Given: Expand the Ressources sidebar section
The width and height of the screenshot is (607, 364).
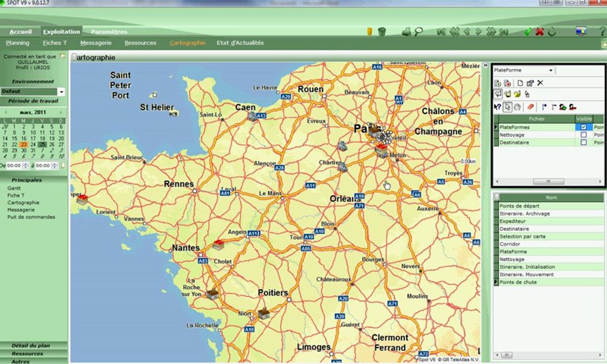Looking at the screenshot, I should (x=27, y=353).
